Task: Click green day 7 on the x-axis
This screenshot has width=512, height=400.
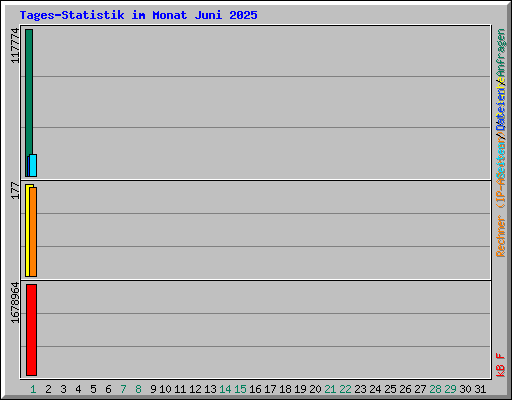Action: click(x=123, y=389)
